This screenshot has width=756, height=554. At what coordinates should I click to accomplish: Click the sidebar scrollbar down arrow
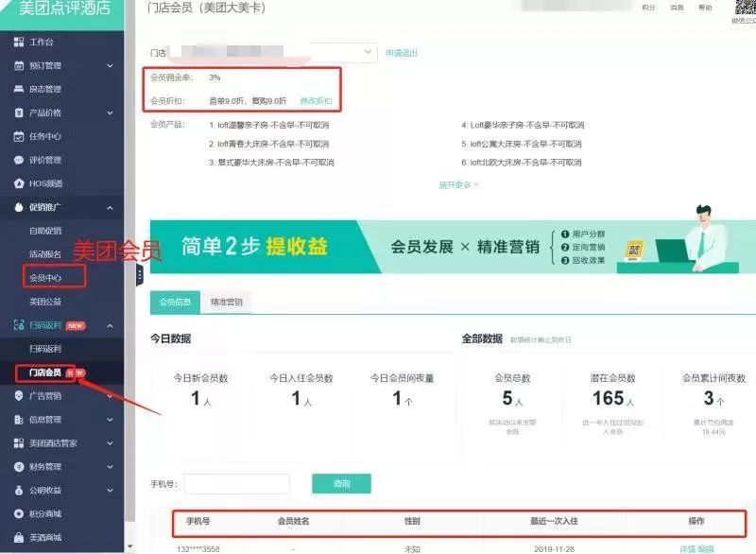click(x=129, y=547)
